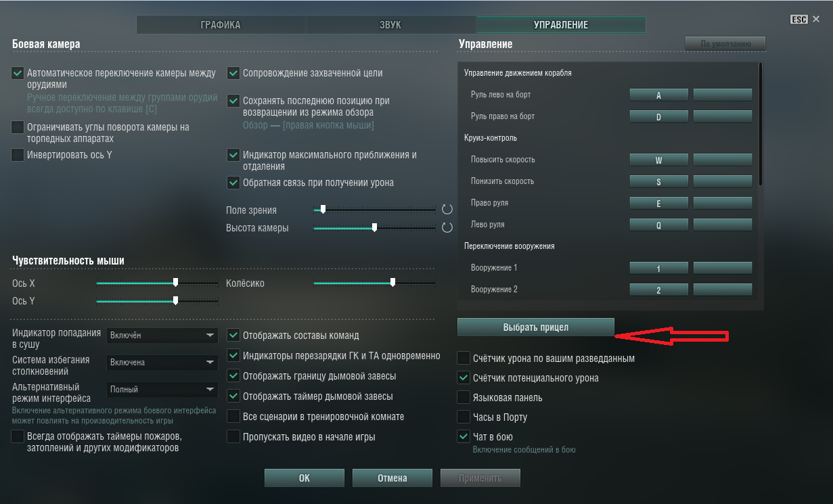Switch to the ЗВУК tab
This screenshot has height=504, width=833.
pyautogui.click(x=390, y=25)
